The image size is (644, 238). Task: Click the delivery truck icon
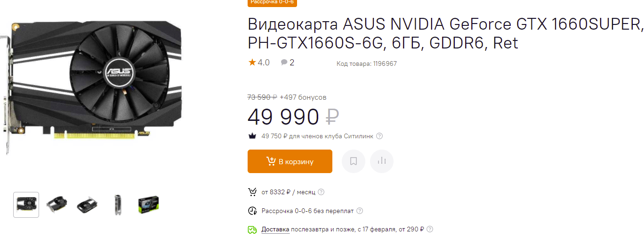pos(252,230)
